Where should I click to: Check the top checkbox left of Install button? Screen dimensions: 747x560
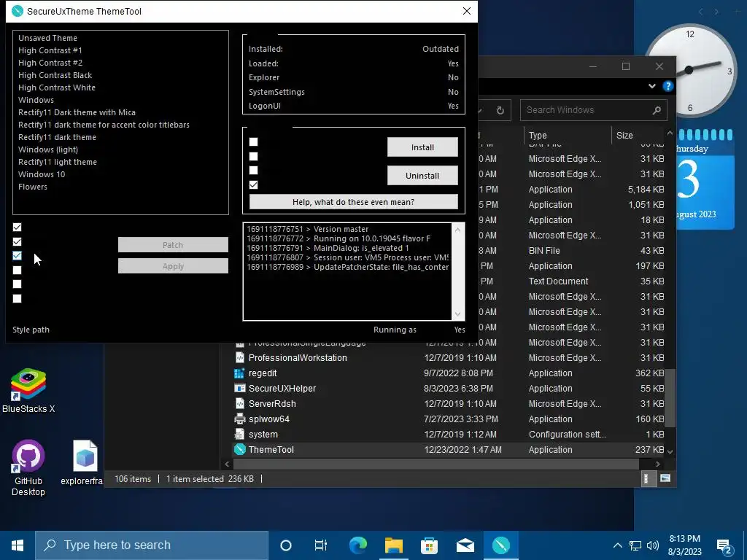pos(253,142)
